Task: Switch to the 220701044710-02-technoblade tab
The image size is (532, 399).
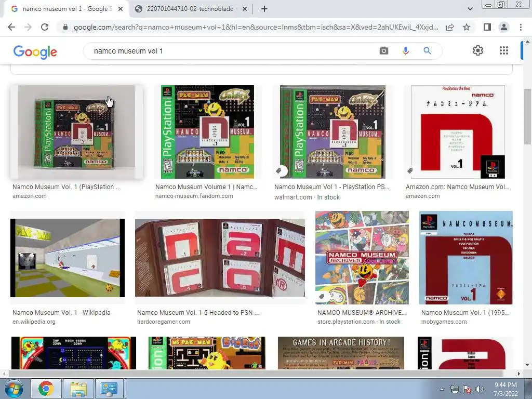Action: [190, 9]
